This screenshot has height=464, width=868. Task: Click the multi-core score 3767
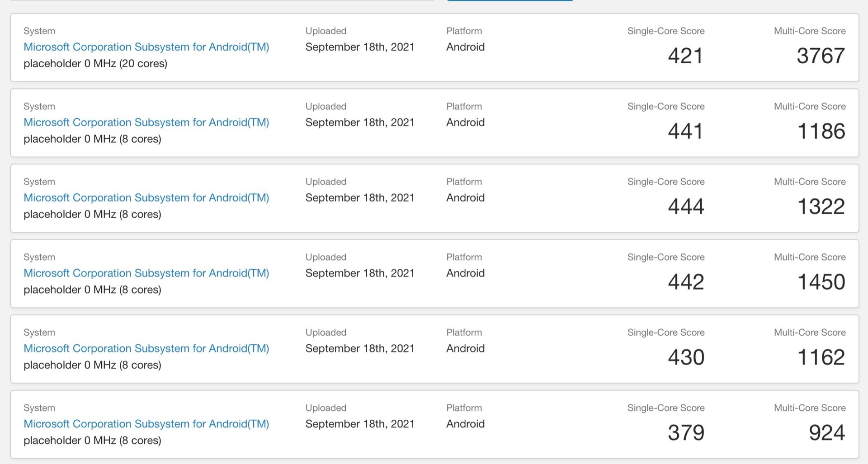click(x=820, y=56)
